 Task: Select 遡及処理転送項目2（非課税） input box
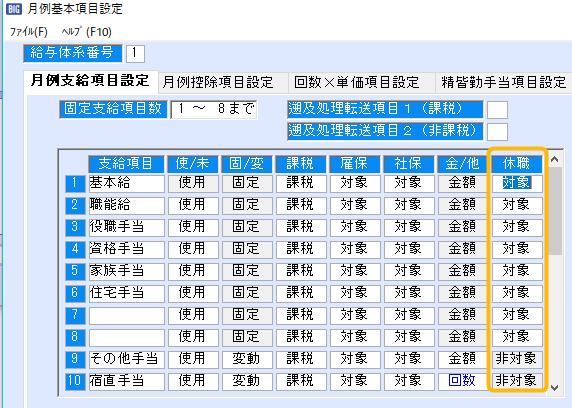point(497,131)
